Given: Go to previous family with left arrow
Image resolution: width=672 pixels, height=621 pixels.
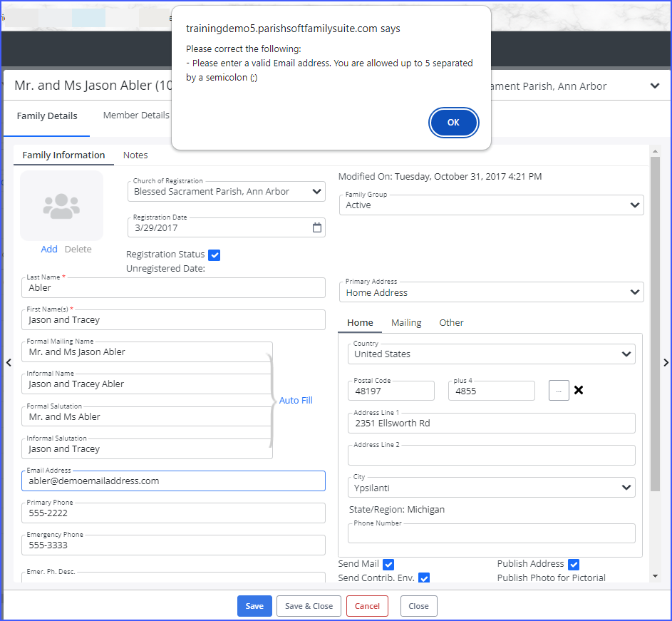Looking at the screenshot, I should [x=9, y=362].
